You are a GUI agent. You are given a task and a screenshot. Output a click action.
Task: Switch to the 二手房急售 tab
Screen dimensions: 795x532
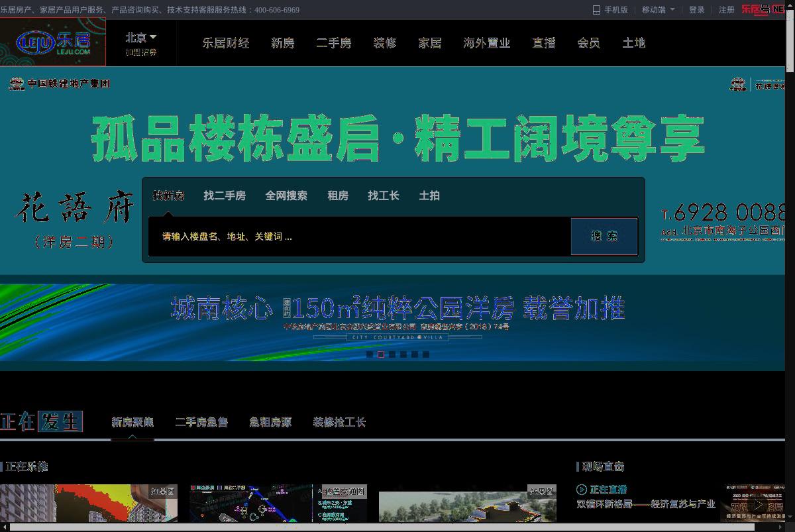201,422
